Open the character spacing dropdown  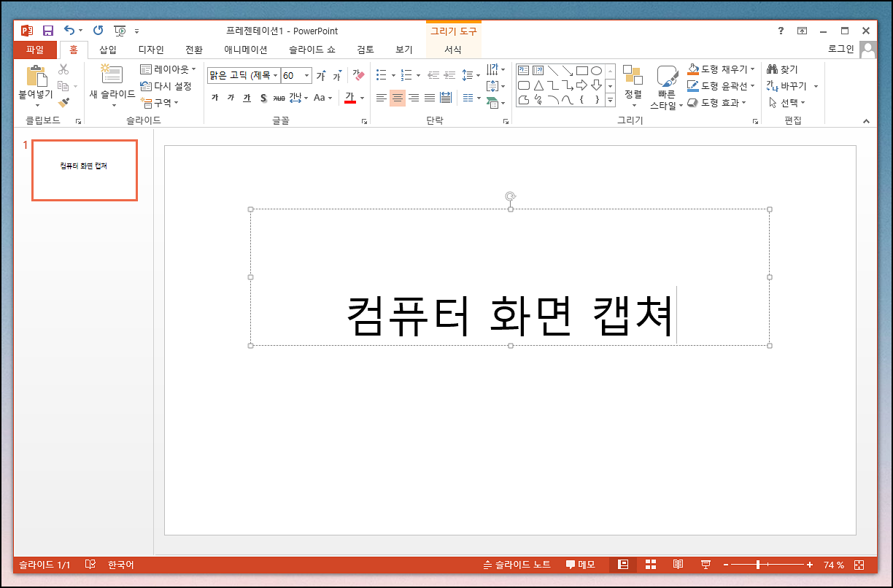[298, 98]
